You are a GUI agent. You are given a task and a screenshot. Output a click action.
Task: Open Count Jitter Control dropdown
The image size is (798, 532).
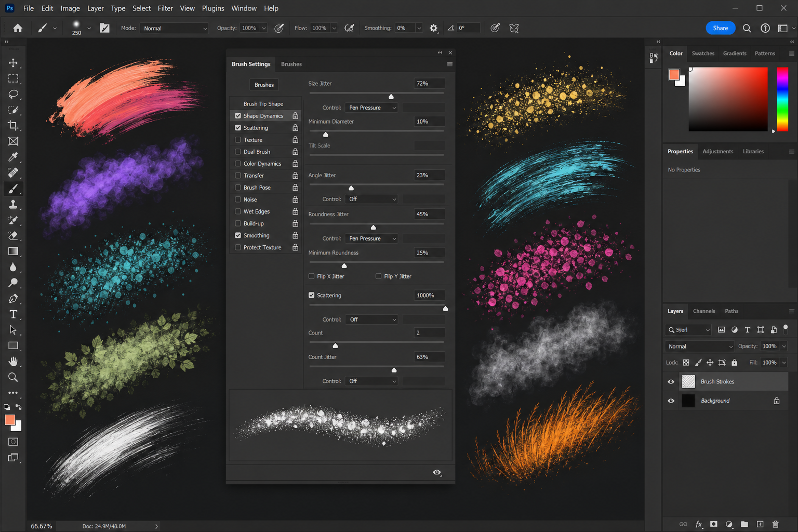pos(372,381)
